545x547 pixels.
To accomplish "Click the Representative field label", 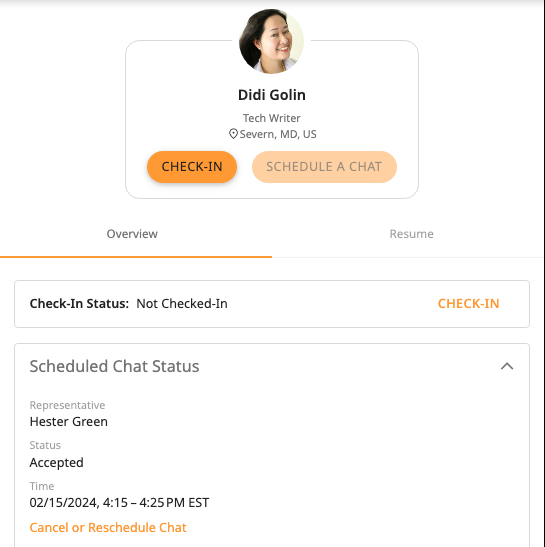I will tap(67, 405).
